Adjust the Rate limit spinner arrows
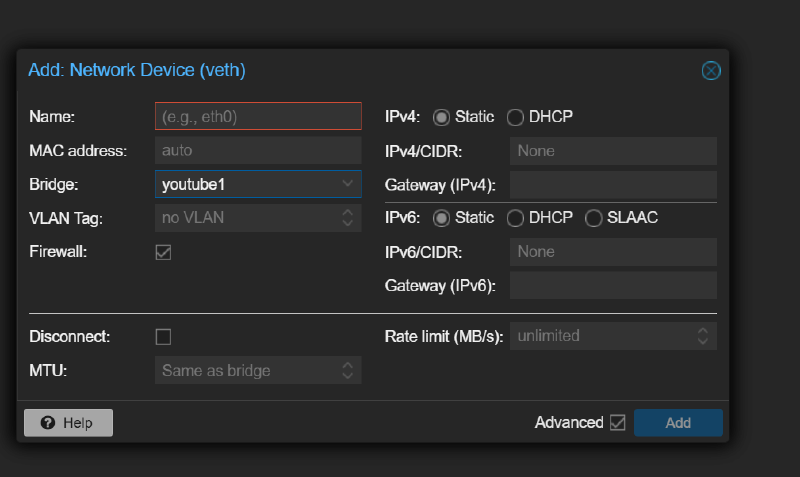The height and width of the screenshot is (477, 800). point(703,336)
